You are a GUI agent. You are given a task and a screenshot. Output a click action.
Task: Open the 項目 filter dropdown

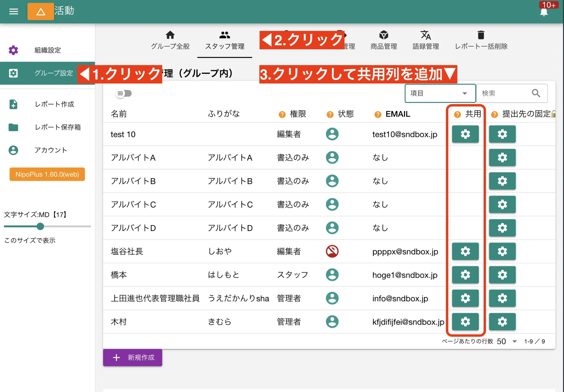pos(440,93)
